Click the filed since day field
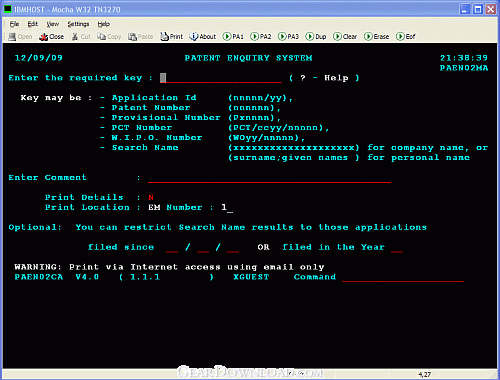 [x=172, y=247]
